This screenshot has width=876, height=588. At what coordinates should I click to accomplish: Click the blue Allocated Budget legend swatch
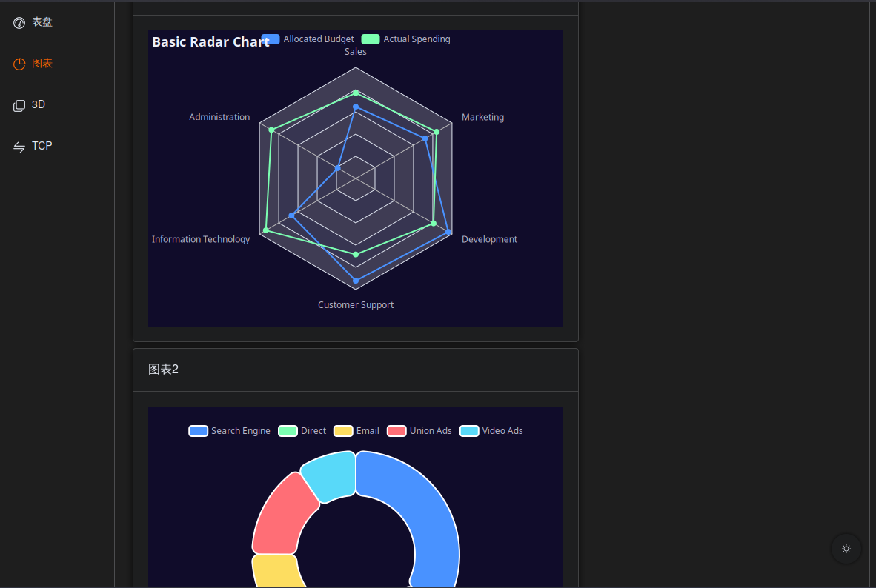[271, 39]
